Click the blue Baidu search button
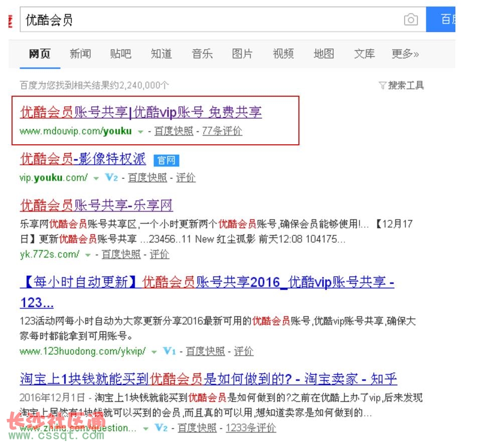Image resolution: width=488 pixels, height=448 pixels. 441,19
